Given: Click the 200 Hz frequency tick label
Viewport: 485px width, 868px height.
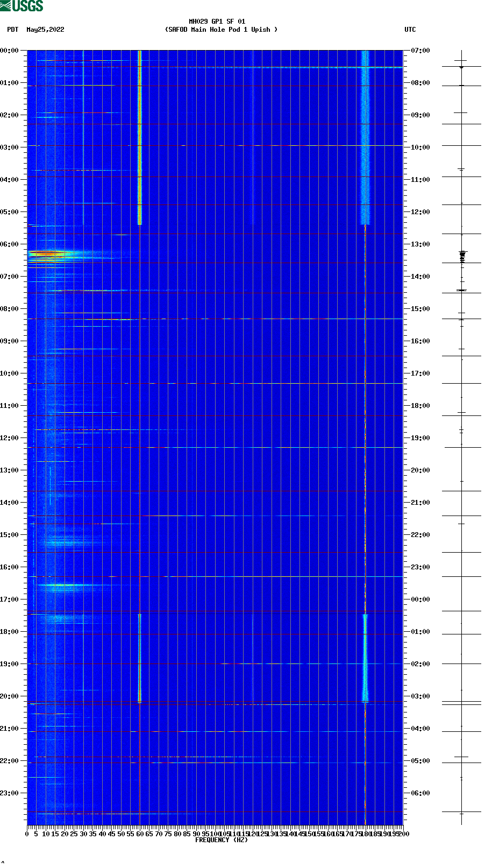Looking at the screenshot, I should [x=403, y=834].
